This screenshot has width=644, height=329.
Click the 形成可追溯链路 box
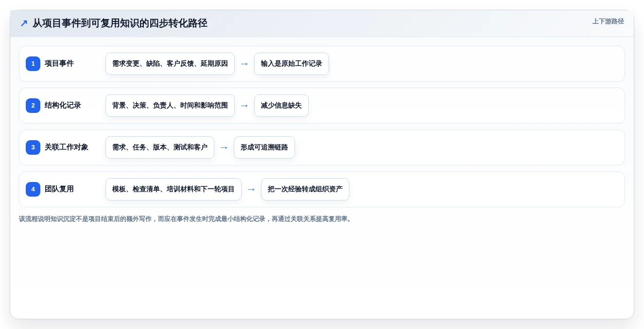[x=264, y=147]
